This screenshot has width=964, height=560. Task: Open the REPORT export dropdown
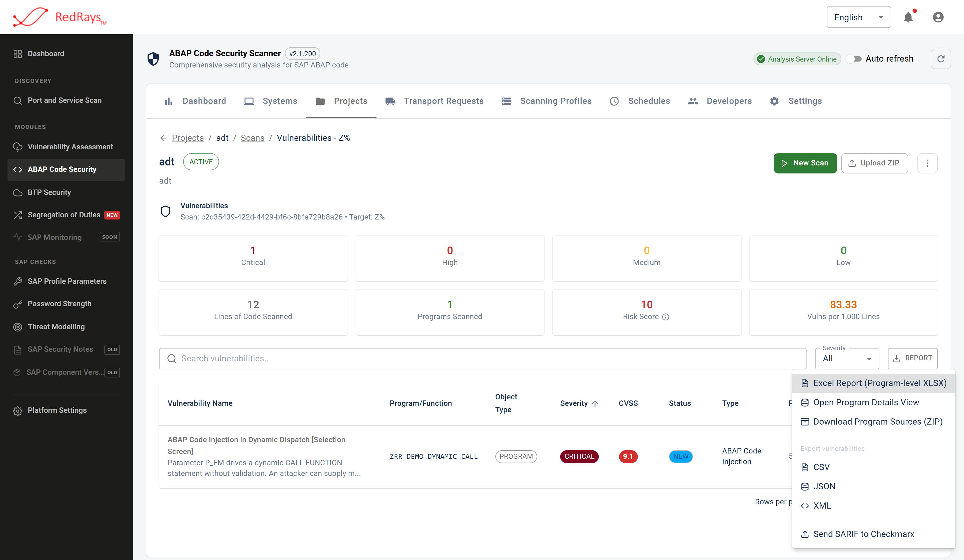[912, 358]
